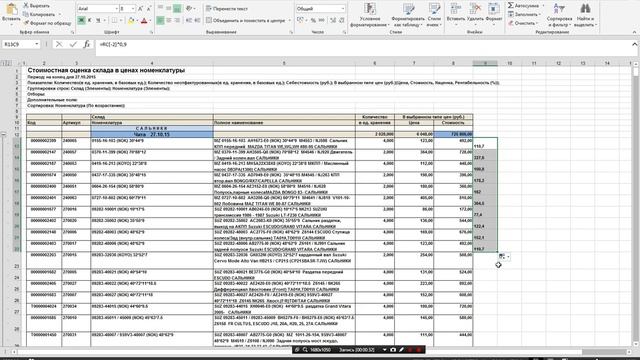Expand the formula bar chevron
640x360 pixels.
tap(634, 44)
